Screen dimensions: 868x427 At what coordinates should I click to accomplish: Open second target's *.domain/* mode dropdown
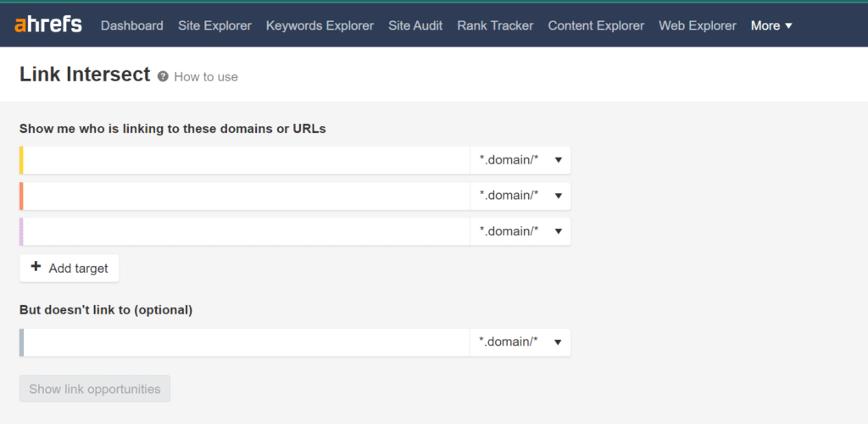[520, 196]
